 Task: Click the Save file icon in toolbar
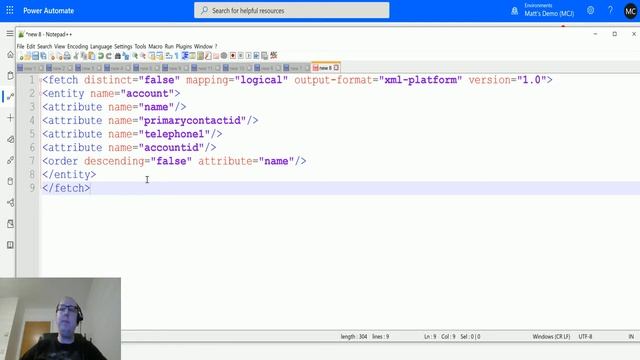tap(35, 56)
